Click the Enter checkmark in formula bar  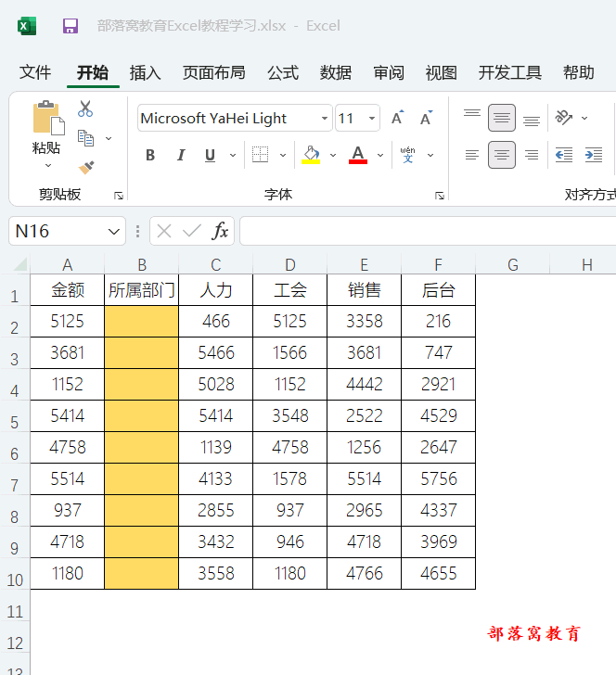coord(192,231)
